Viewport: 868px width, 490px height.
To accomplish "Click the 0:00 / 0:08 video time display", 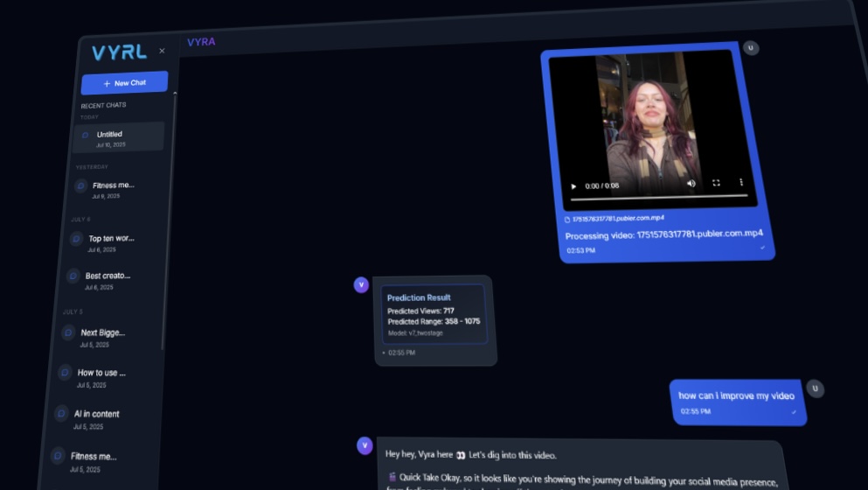I will pos(601,186).
